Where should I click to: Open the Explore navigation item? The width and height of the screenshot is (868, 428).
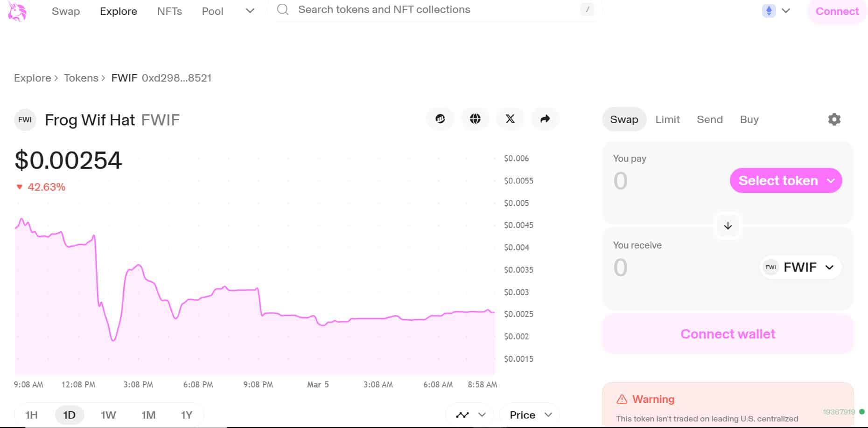pos(119,11)
